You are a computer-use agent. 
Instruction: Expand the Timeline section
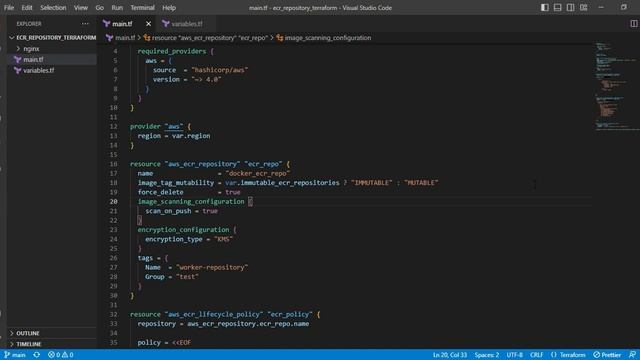(x=52, y=344)
